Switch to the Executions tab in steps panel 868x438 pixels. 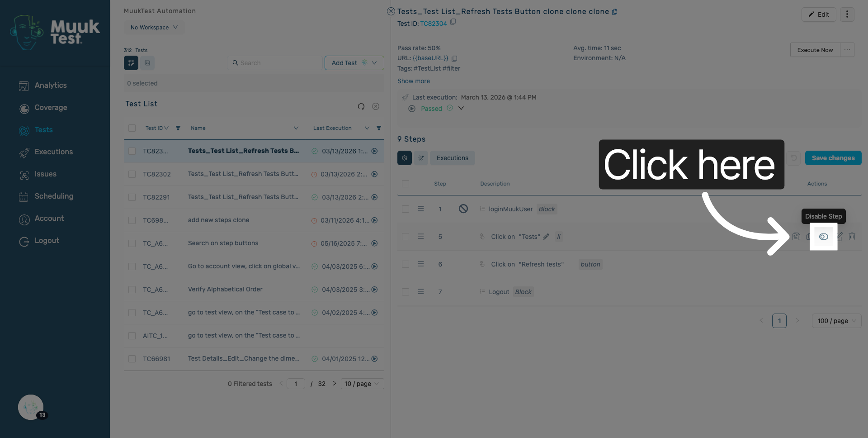click(452, 158)
